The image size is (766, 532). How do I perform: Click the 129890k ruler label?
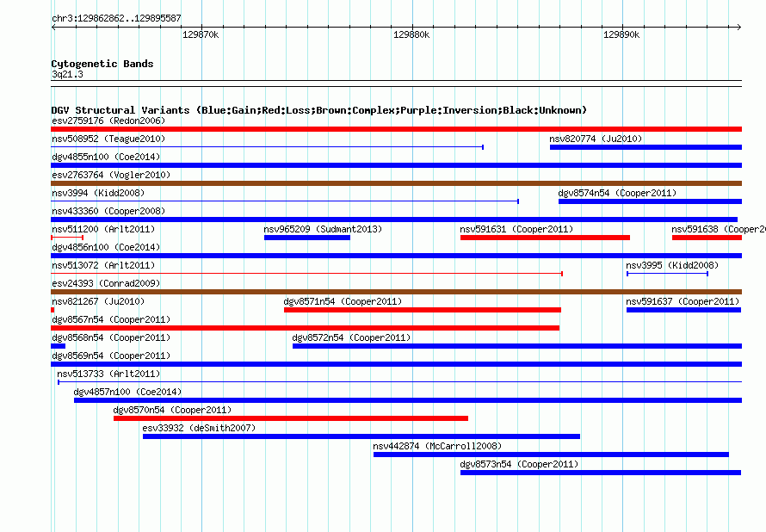(x=621, y=34)
